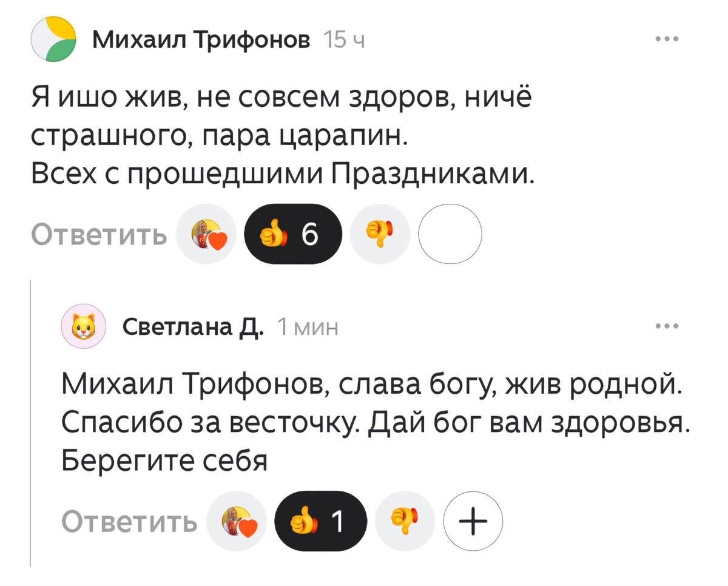Reply to Светлана Д. via Ответить

pyautogui.click(x=129, y=521)
